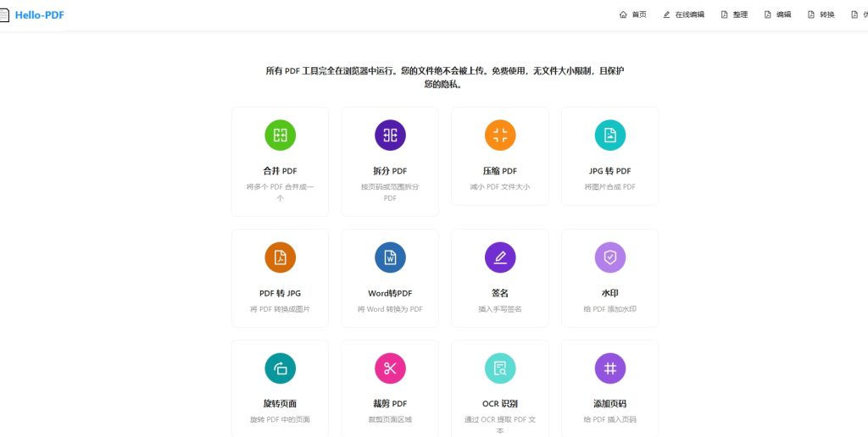Open the Online Edit (在线编辑) menu item
Viewport: 868px width, 437px height.
tap(683, 14)
